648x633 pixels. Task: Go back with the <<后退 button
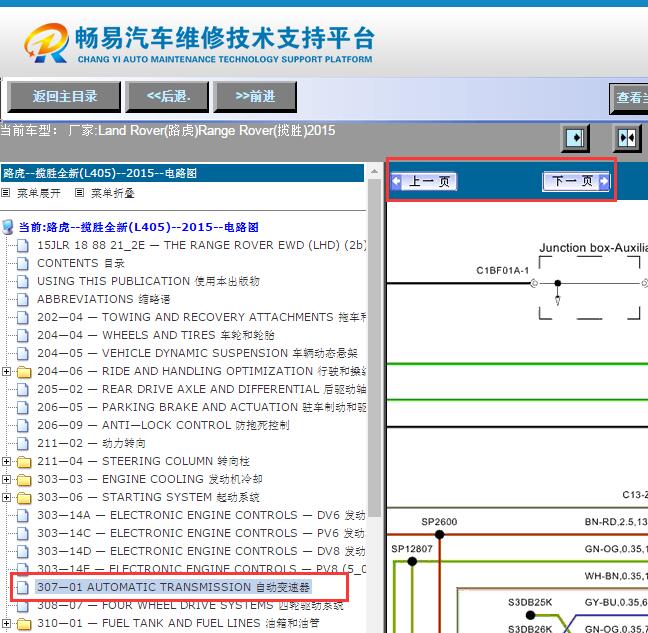pyautogui.click(x=167, y=97)
